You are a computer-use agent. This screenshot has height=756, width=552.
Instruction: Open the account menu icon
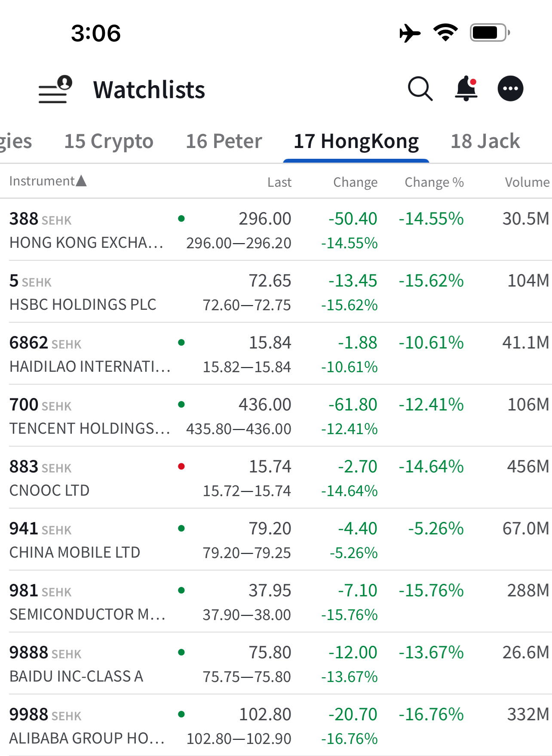click(x=55, y=89)
